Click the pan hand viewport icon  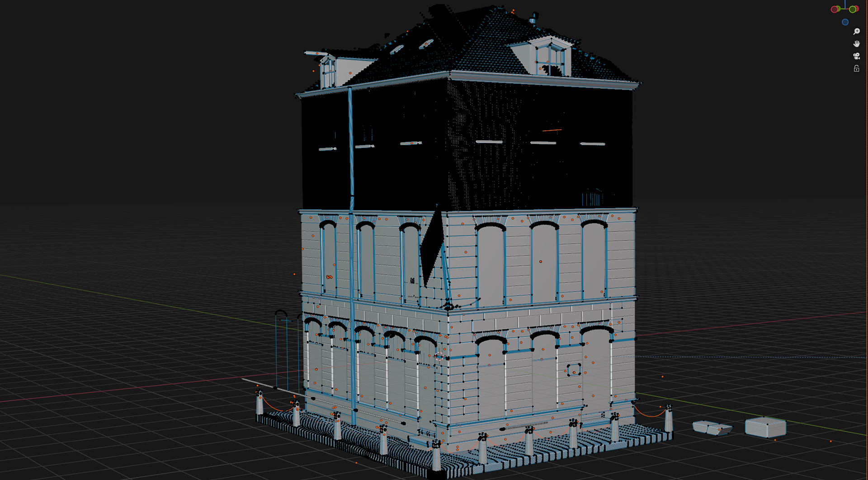[856, 44]
